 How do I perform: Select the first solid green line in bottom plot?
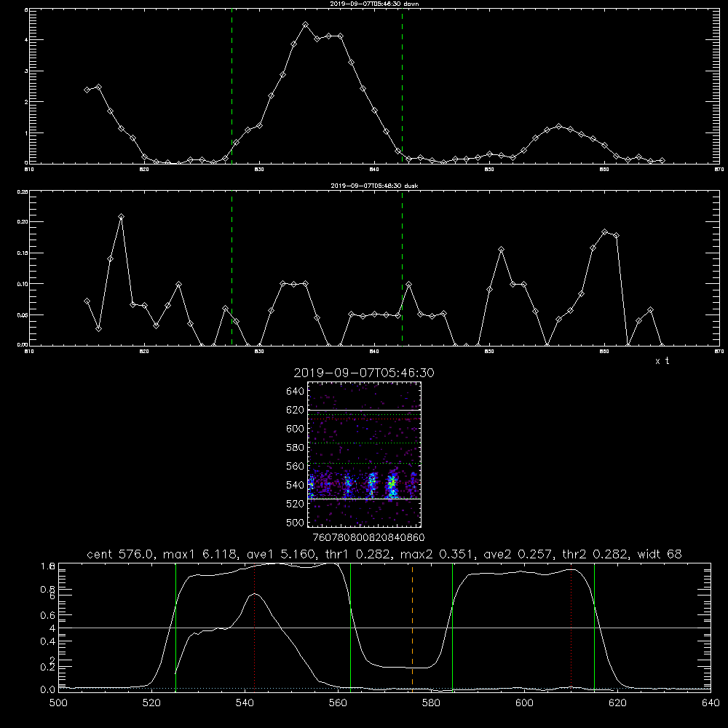(175, 628)
